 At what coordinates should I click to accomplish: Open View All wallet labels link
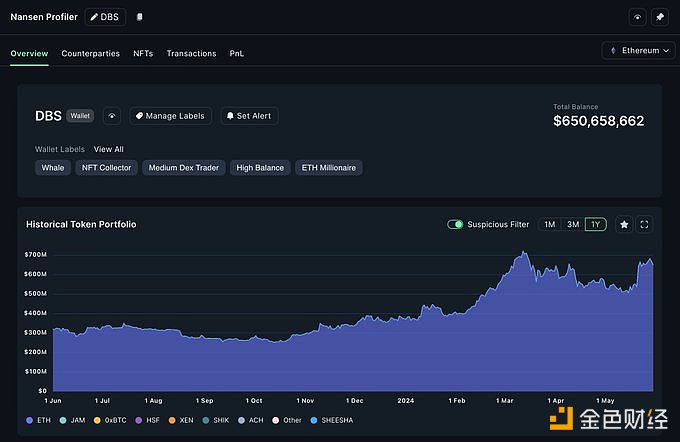(x=108, y=149)
